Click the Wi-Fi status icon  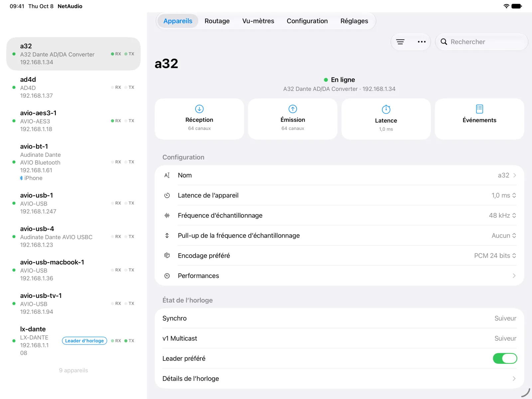click(506, 6)
